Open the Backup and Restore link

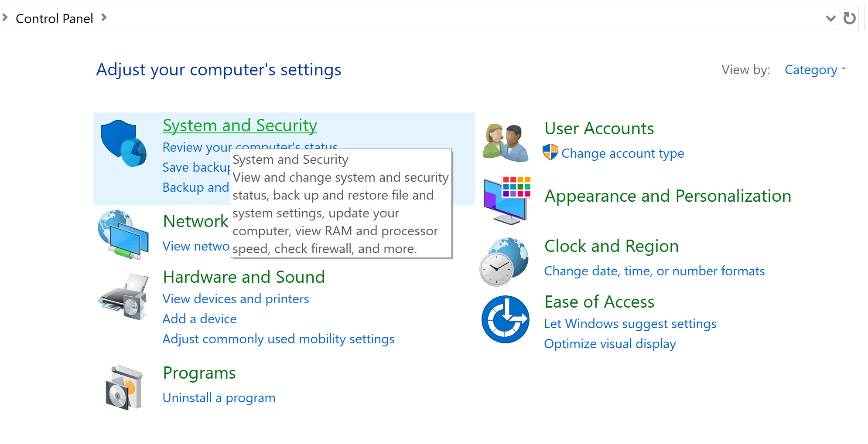196,187
